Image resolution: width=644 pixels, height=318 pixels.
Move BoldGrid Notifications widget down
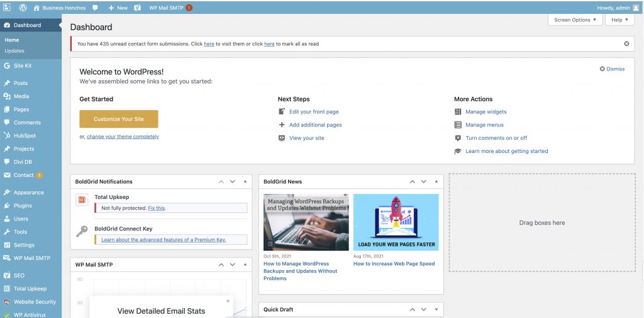coord(233,181)
